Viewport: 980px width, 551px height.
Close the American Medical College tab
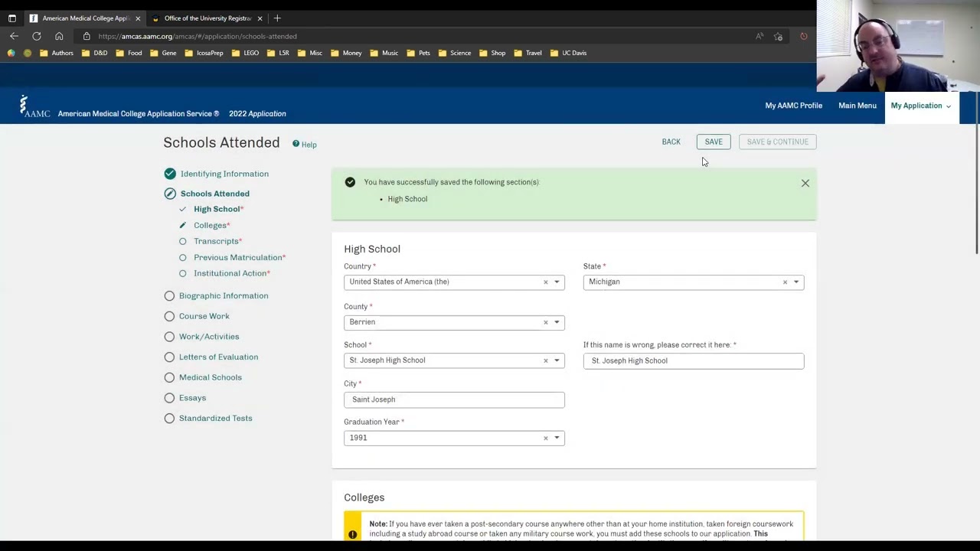click(x=138, y=18)
